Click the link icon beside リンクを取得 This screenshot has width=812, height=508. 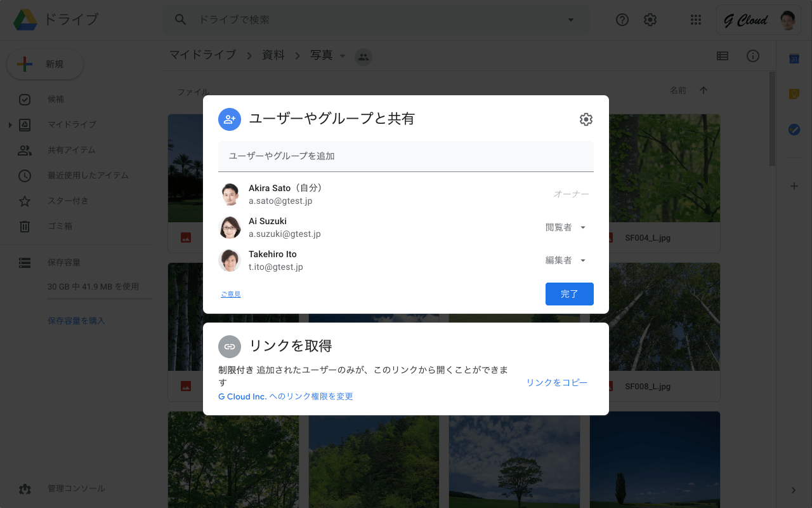coord(230,347)
